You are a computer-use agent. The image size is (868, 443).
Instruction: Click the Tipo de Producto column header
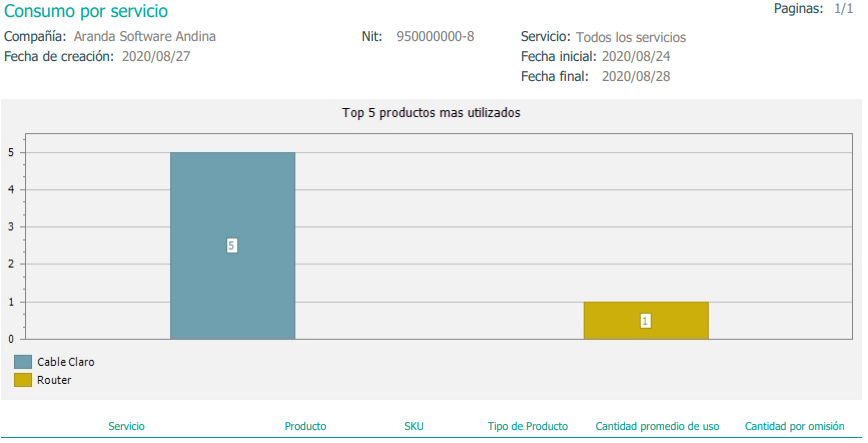tap(528, 426)
